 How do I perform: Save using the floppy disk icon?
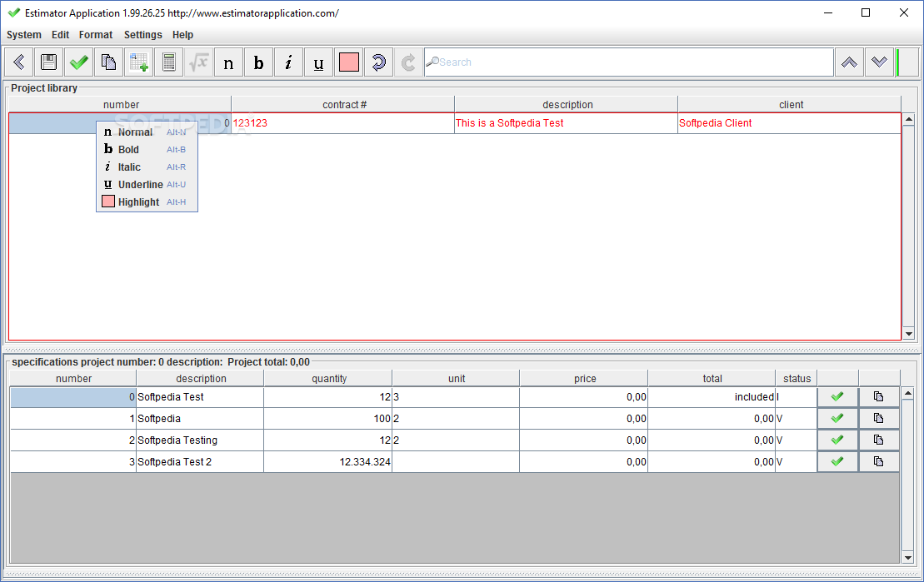(x=49, y=62)
